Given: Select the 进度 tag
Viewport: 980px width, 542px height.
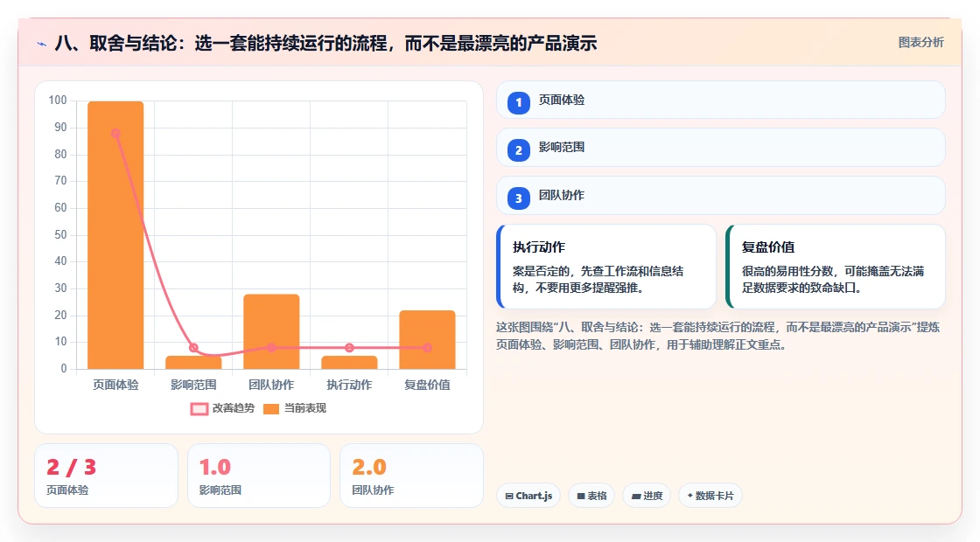Looking at the screenshot, I should pyautogui.click(x=647, y=496).
